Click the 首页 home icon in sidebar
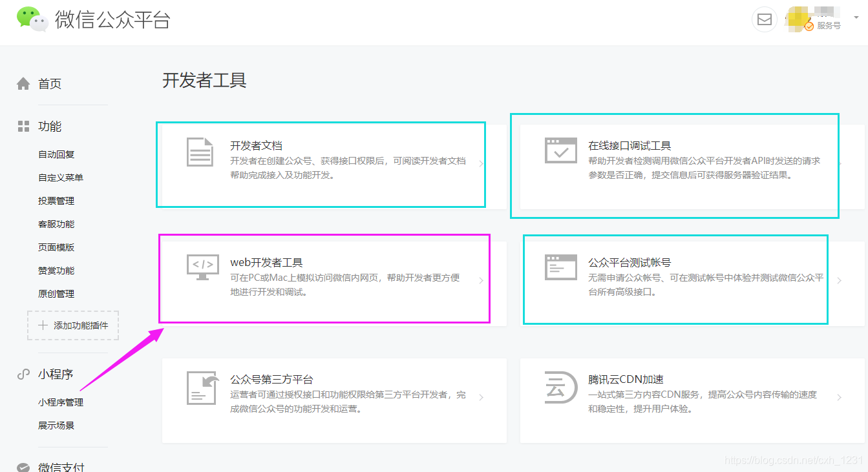 [23, 84]
